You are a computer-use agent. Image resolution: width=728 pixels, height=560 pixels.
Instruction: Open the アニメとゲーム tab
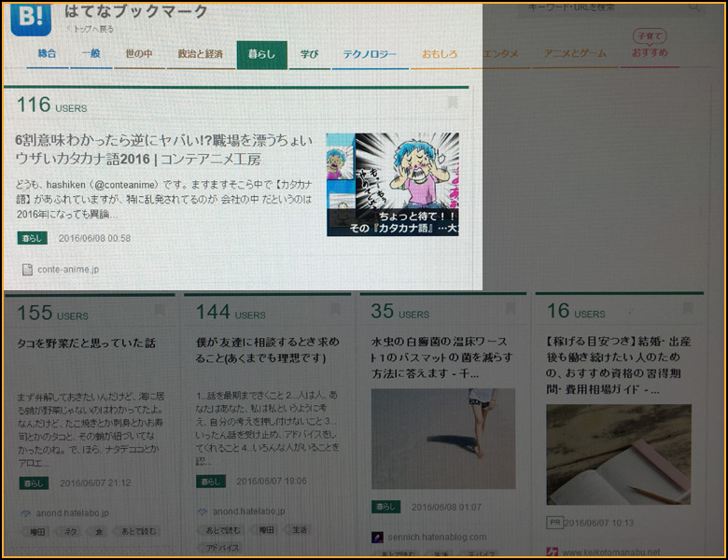click(x=575, y=53)
